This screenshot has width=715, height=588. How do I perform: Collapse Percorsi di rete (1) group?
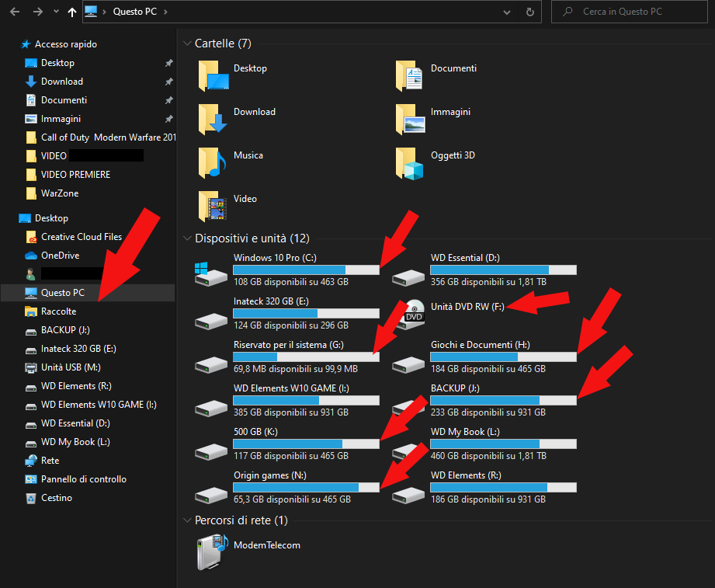pyautogui.click(x=187, y=520)
